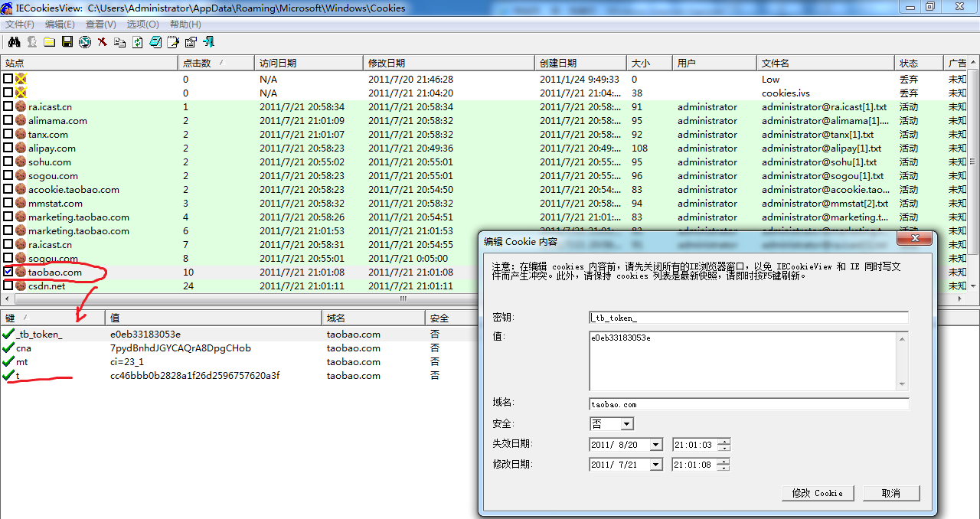This screenshot has width=980, height=519.
Task: Click the 文件名 column header
Action: [826, 63]
